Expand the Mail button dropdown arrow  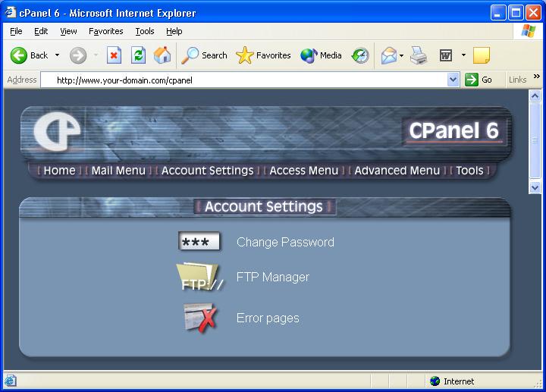(401, 55)
